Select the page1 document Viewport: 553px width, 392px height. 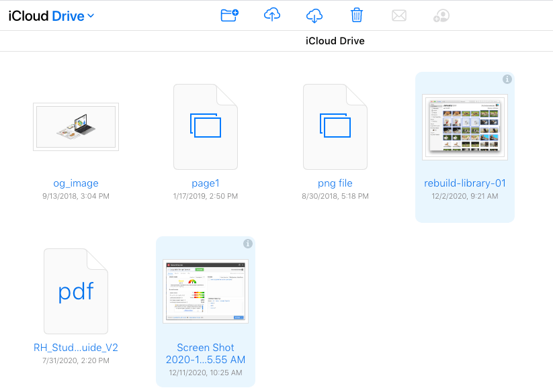tap(205, 183)
